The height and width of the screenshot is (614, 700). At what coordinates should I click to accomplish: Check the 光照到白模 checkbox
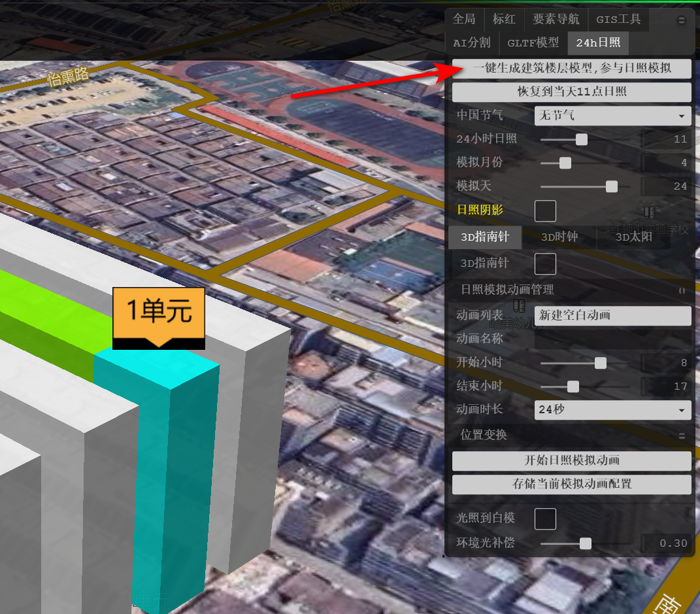tap(546, 519)
